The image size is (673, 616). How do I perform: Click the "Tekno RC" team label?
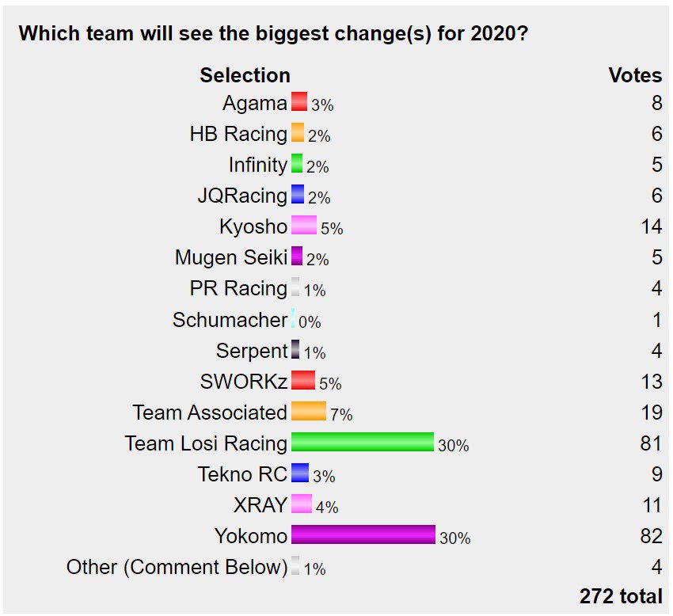point(242,474)
